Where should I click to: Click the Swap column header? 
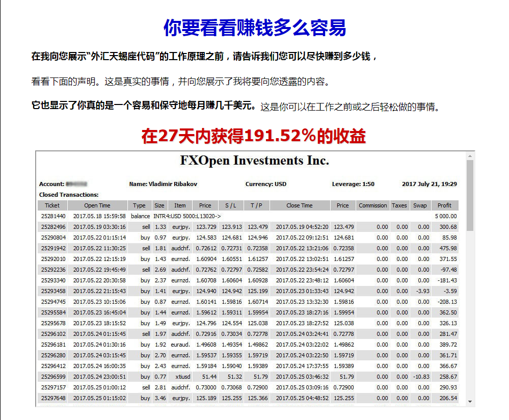(420, 205)
